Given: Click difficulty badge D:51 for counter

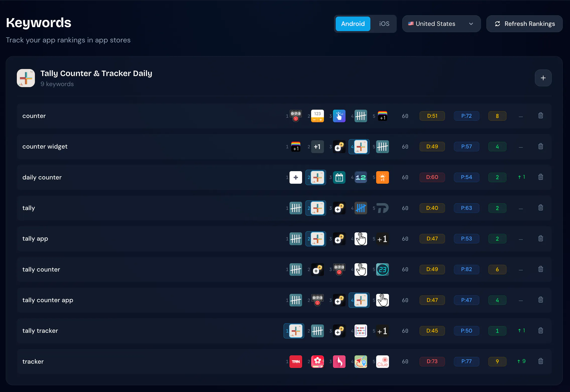Looking at the screenshot, I should click(432, 116).
